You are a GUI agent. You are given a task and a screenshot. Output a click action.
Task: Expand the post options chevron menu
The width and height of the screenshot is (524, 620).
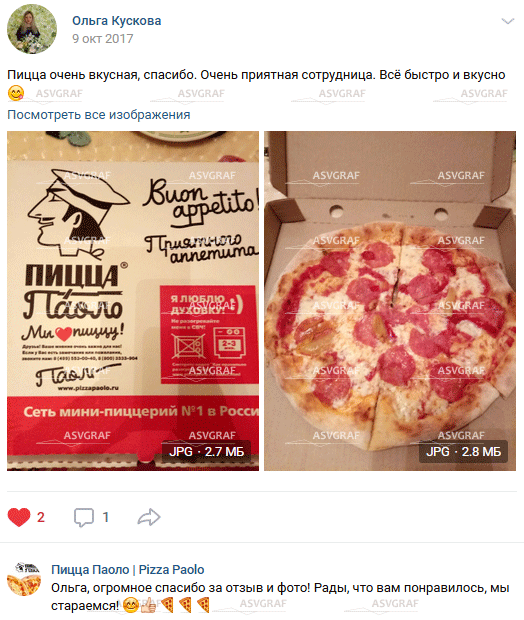pos(507,21)
